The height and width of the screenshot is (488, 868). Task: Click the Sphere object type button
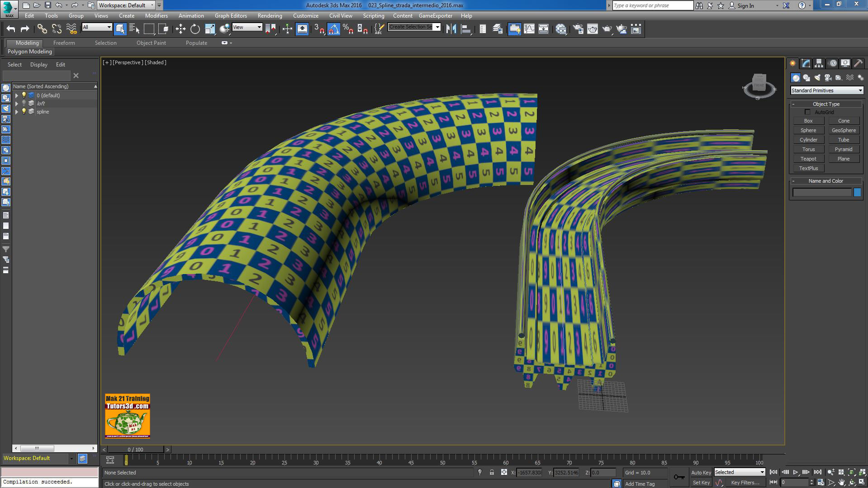(808, 130)
